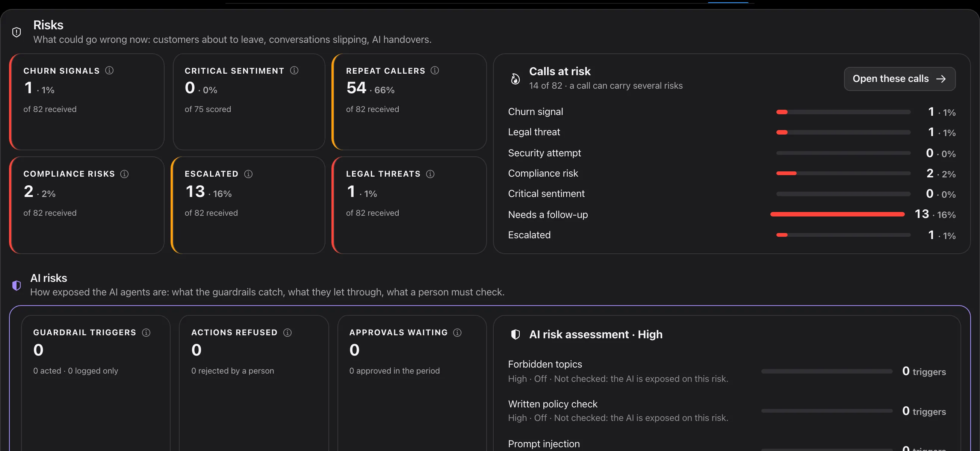Viewport: 980px width, 451px height.
Task: Click the Repeat Callers info icon
Action: click(434, 70)
